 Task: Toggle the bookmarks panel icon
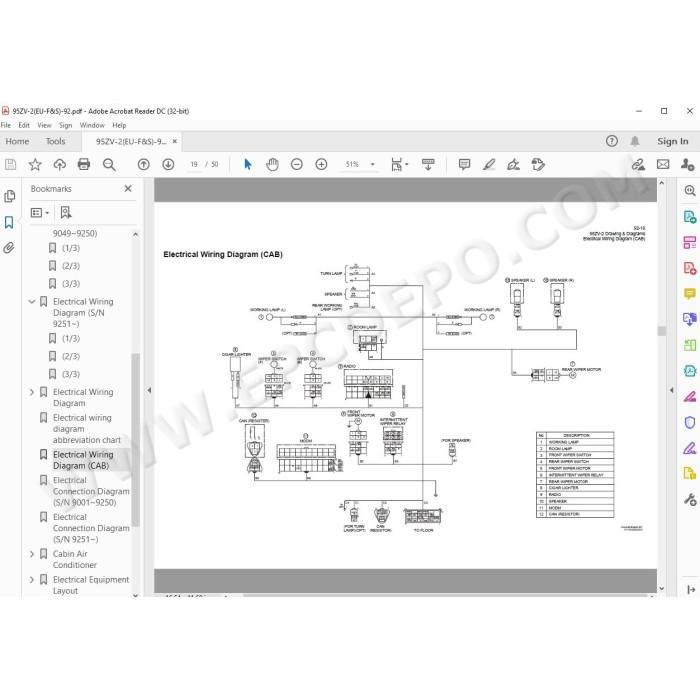(x=9, y=222)
